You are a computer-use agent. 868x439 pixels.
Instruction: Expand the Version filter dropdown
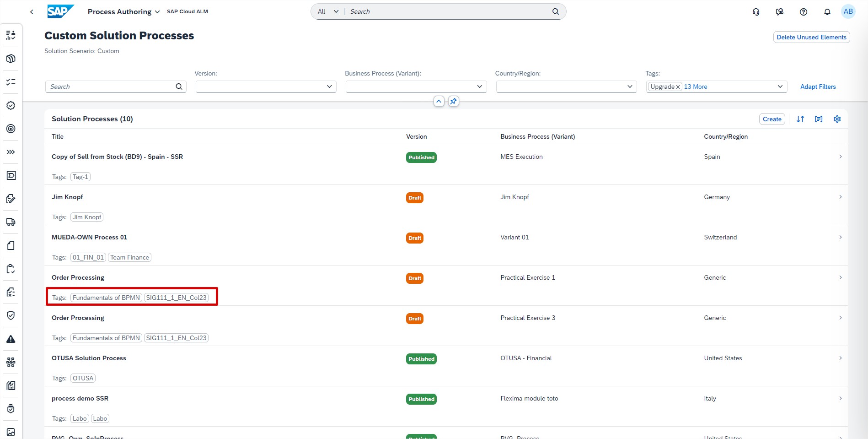[329, 87]
